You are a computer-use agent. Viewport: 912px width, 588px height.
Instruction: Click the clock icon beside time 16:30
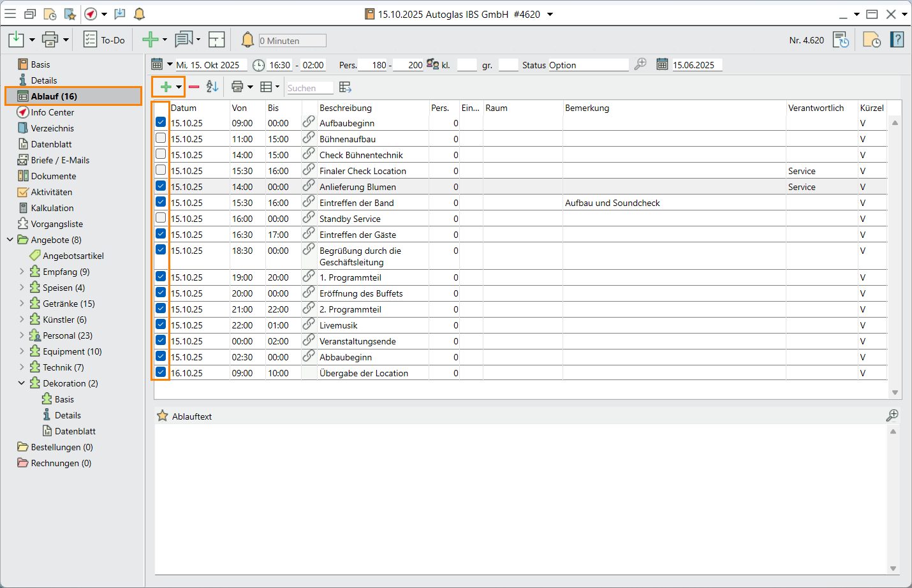point(258,65)
